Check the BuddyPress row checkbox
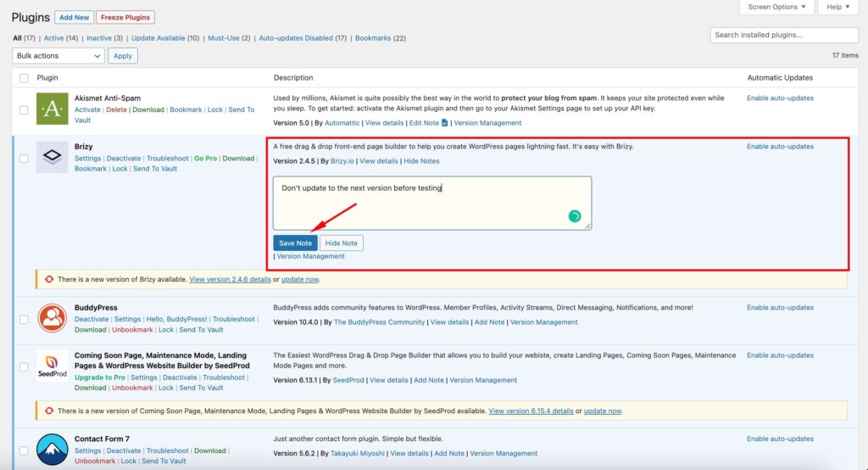Viewport: 868px width, 470px height. point(24,319)
